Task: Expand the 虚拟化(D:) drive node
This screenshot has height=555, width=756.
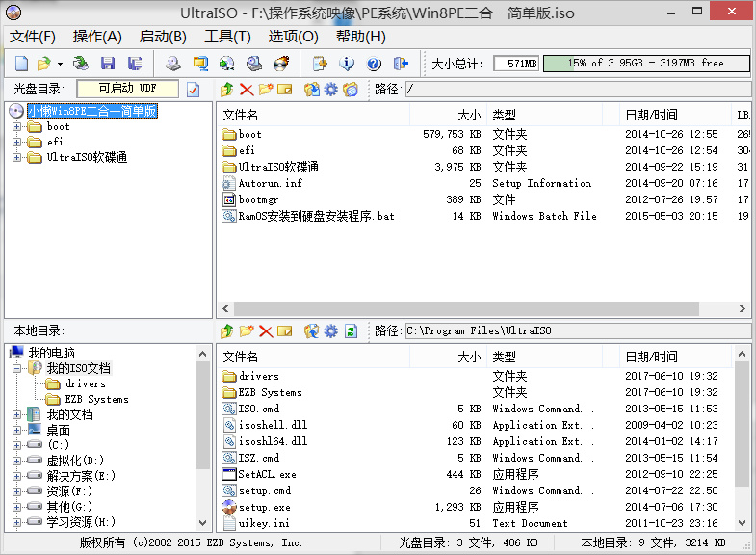Action: [17, 461]
